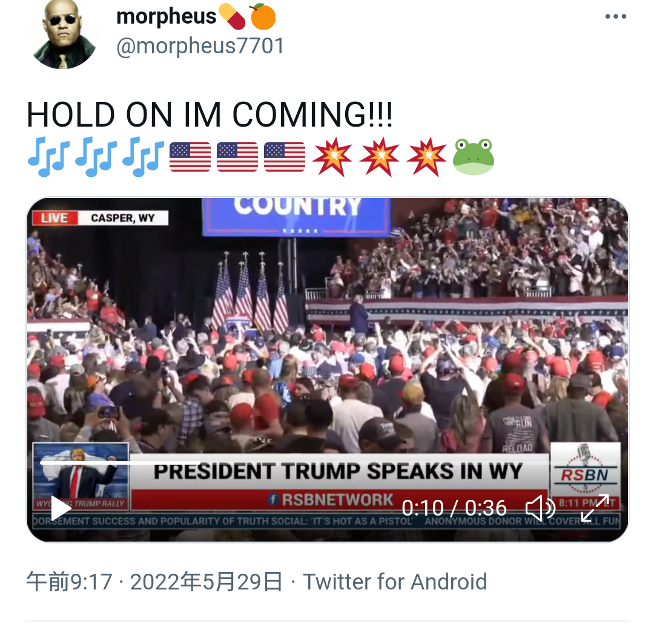654x644 pixels.
Task: Mute the video using speaker icon
Action: 540,508
